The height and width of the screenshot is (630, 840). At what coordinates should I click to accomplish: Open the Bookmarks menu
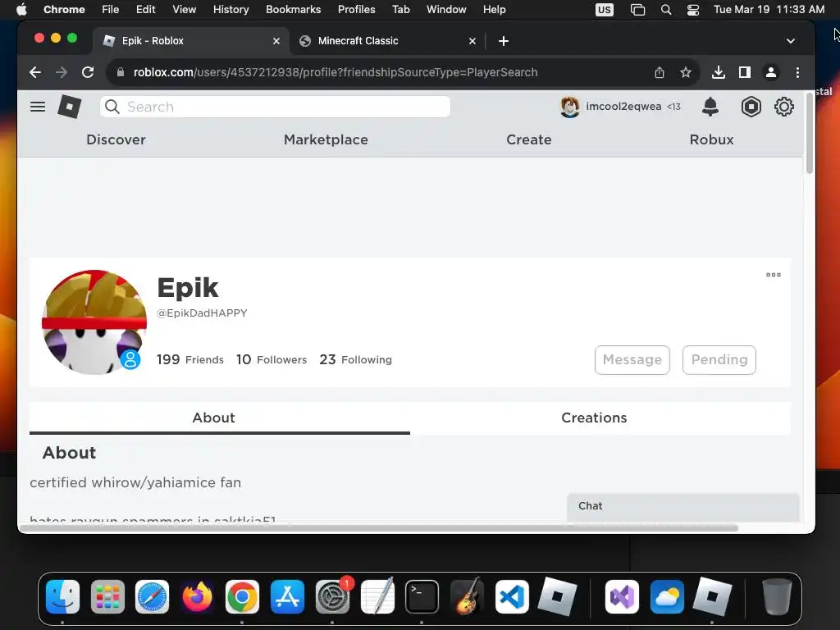click(x=293, y=10)
